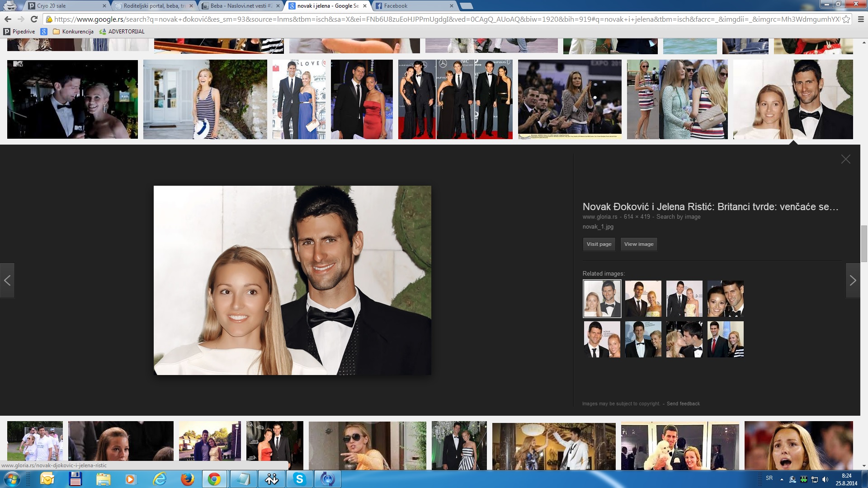This screenshot has width=868, height=488.
Task: Click the Search by image link
Action: pos(678,217)
